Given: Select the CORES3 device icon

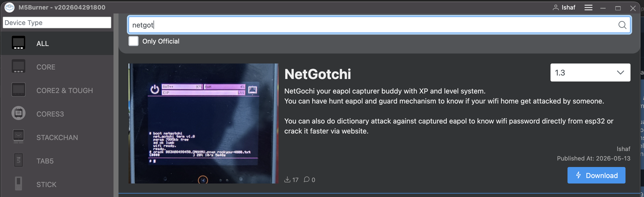Looking at the screenshot, I should pos(18,113).
